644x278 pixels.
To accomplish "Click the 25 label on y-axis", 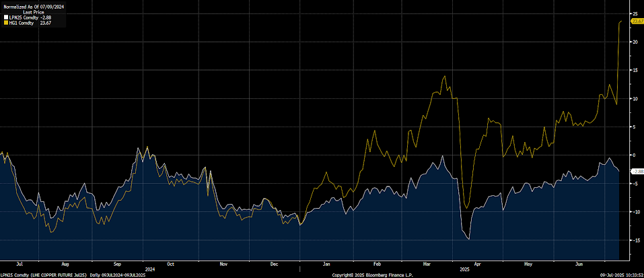I will pyautogui.click(x=635, y=14).
